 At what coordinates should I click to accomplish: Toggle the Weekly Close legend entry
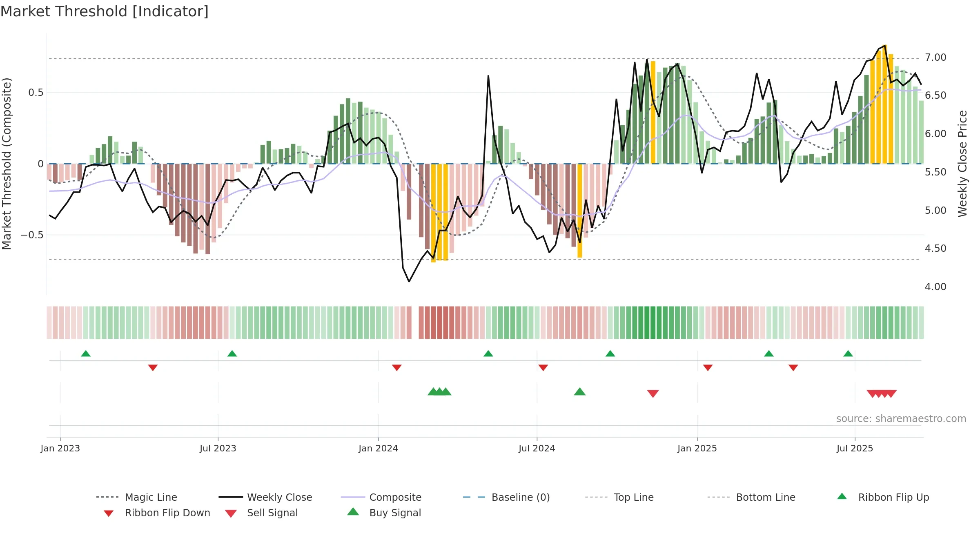(x=265, y=497)
